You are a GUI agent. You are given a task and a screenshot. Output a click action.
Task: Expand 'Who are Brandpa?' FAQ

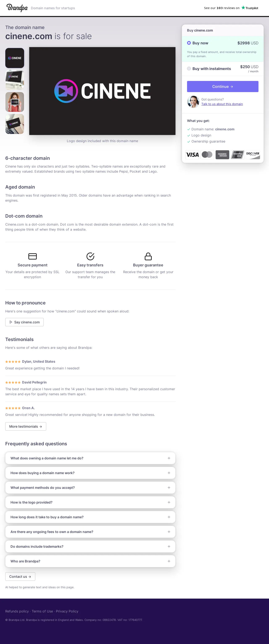coord(90,561)
